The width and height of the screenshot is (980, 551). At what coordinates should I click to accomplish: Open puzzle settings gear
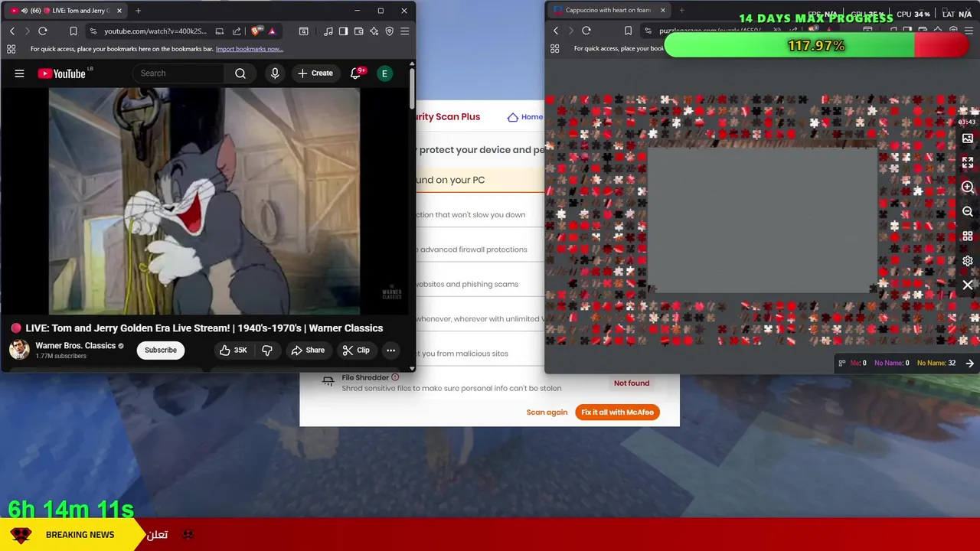[968, 261]
